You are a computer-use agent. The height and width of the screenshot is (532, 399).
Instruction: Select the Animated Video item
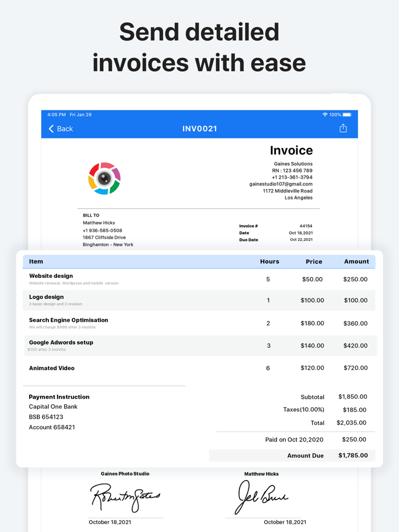(x=199, y=368)
